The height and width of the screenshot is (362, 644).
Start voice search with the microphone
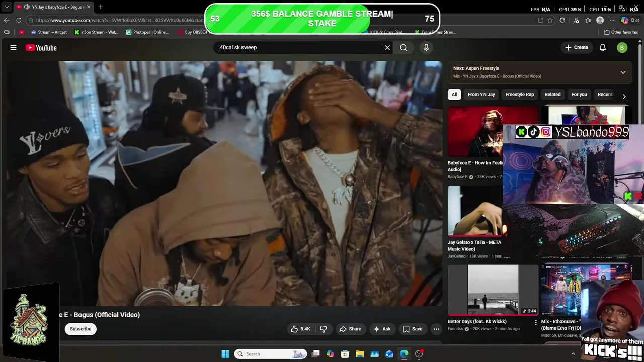coord(426,47)
